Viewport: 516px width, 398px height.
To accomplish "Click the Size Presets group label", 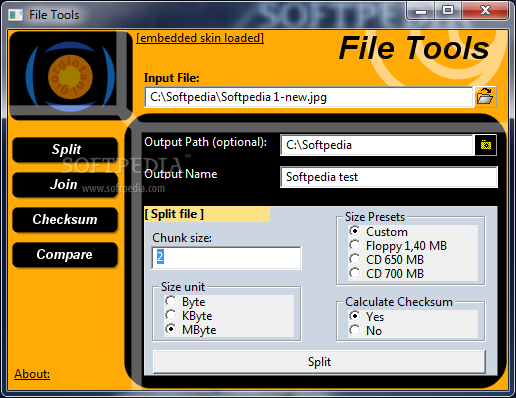I will 375,217.
